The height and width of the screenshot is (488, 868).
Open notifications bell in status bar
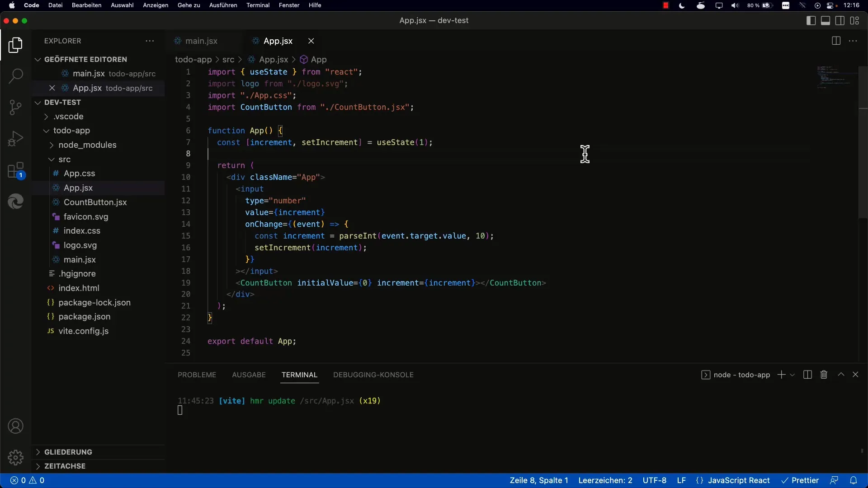point(853,480)
